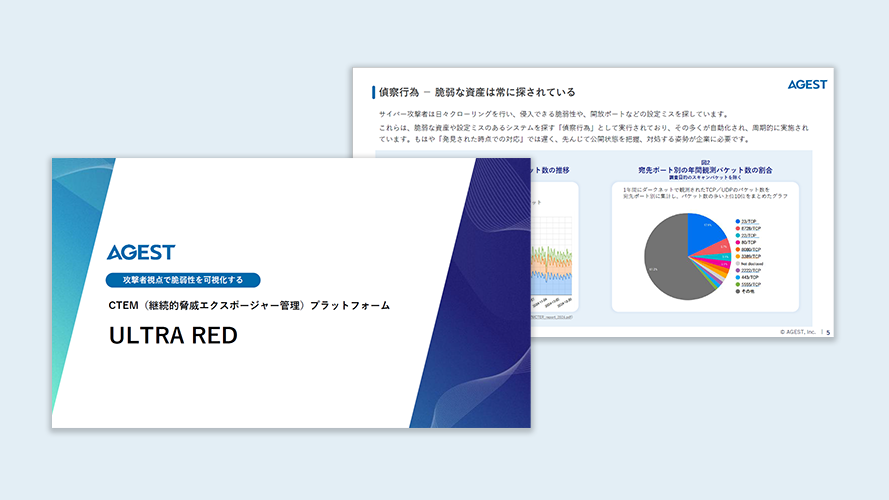Click the AGEST logo on the back slide

tap(807, 84)
